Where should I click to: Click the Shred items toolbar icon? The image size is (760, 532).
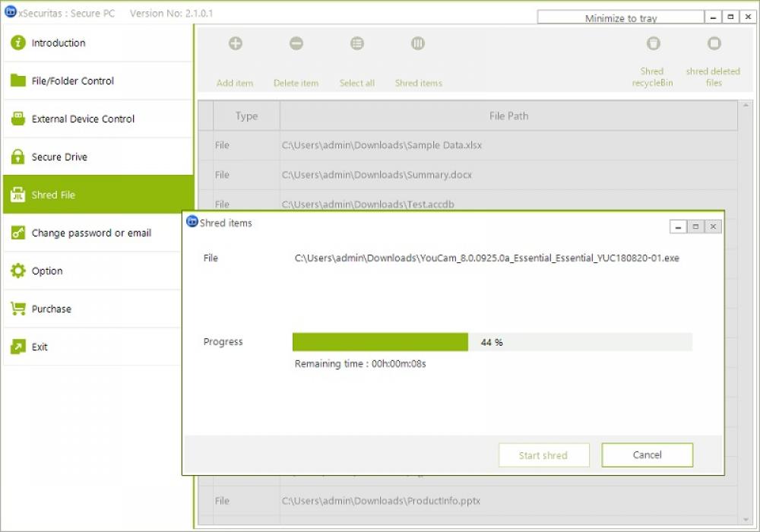coord(417,43)
